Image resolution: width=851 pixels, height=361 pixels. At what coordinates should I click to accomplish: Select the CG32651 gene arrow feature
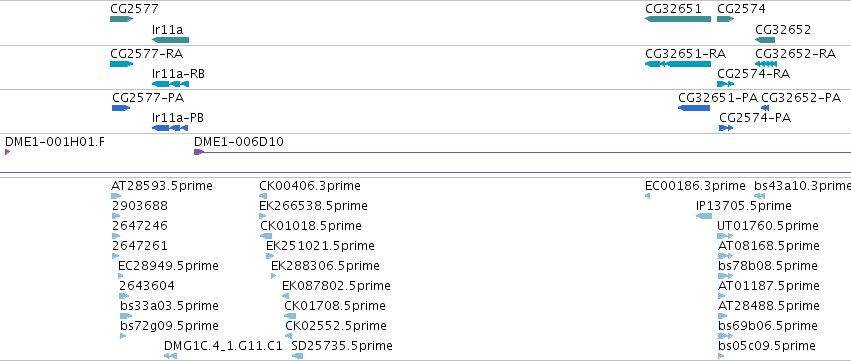tap(678, 19)
